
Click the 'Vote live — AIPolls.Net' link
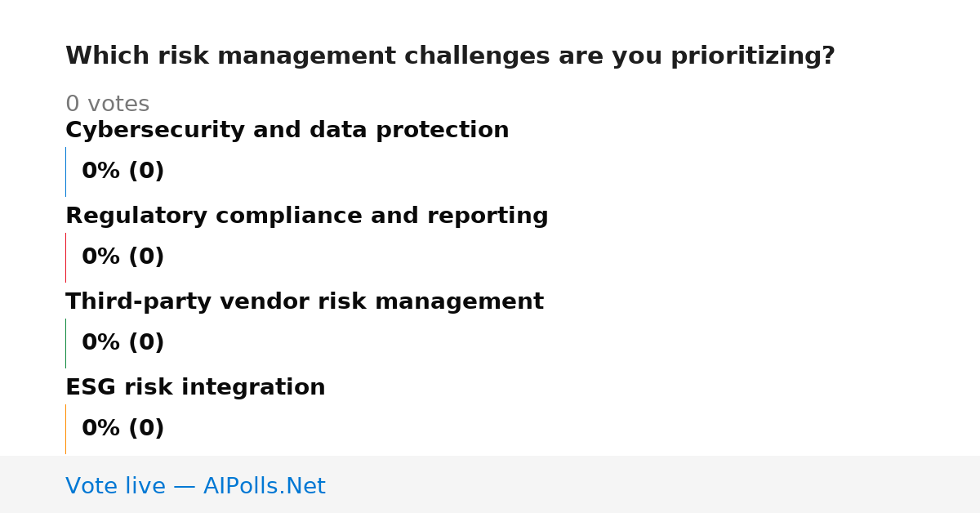tap(195, 486)
